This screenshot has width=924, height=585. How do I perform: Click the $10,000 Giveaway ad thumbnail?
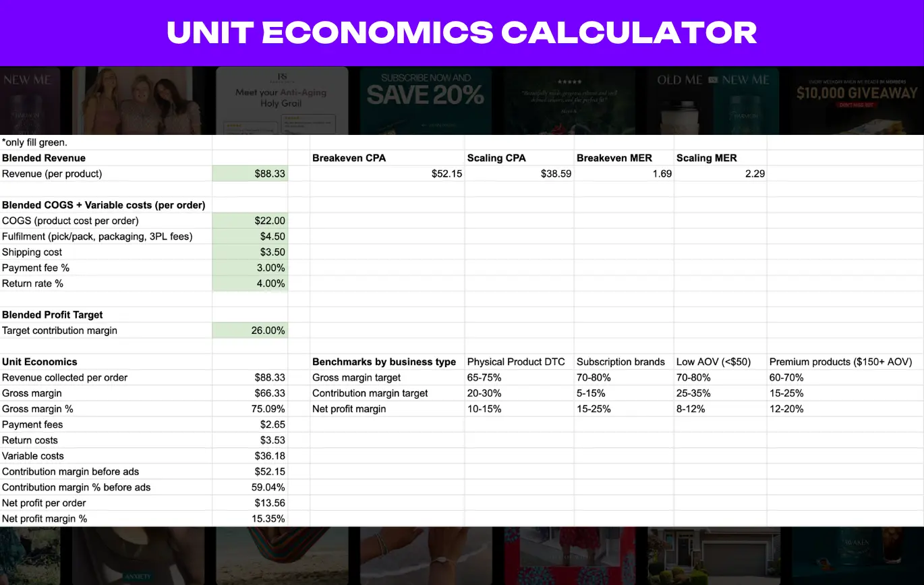click(x=857, y=101)
